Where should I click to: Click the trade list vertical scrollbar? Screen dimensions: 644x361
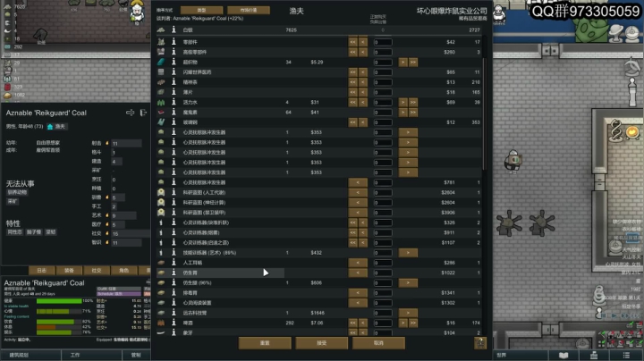click(x=484, y=113)
